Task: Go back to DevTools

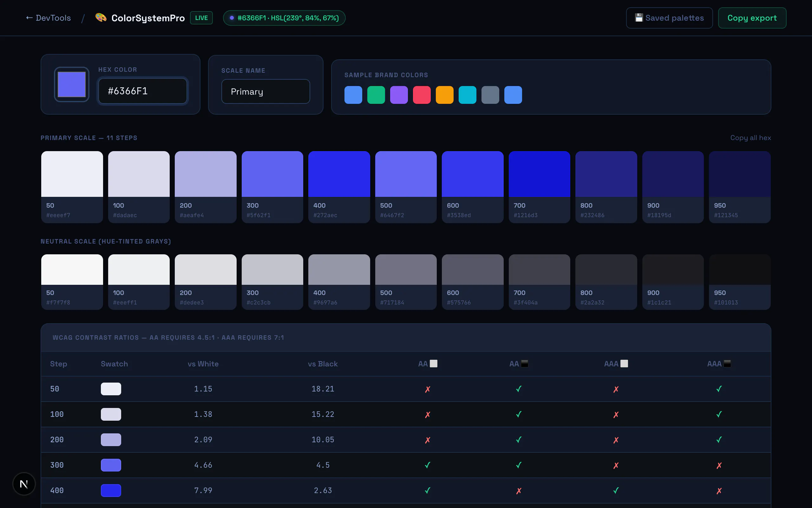Action: click(x=48, y=18)
